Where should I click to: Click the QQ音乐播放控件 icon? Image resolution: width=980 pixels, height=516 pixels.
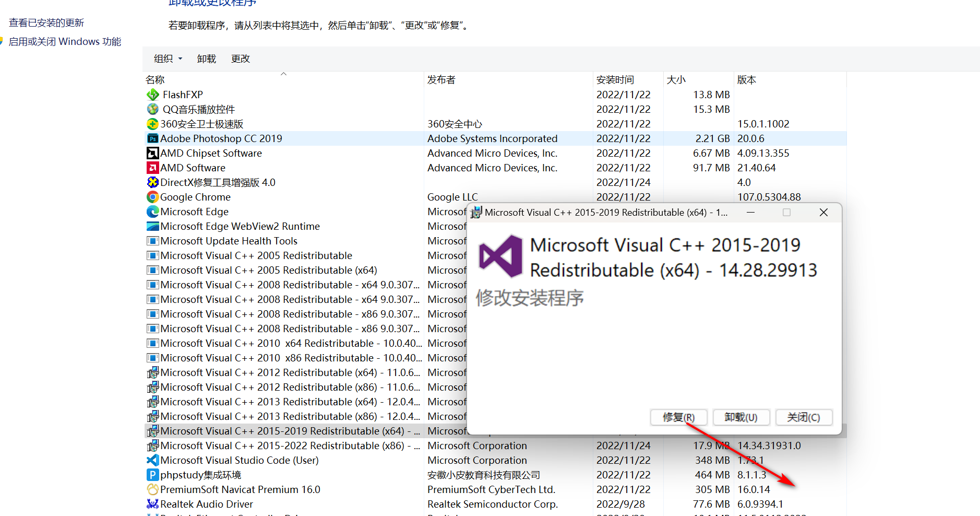click(153, 109)
